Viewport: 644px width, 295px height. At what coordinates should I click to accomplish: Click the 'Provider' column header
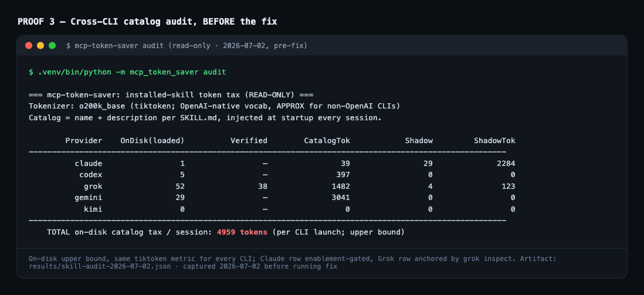[x=84, y=141]
